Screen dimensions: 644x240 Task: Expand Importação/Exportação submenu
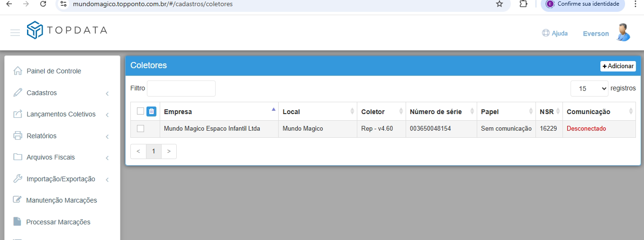coord(61,179)
